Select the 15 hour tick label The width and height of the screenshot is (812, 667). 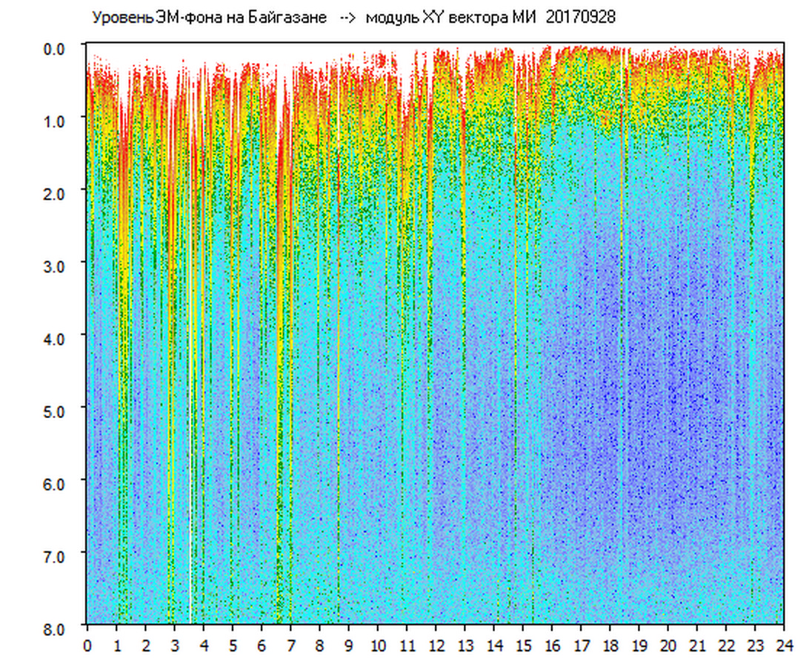click(x=523, y=645)
